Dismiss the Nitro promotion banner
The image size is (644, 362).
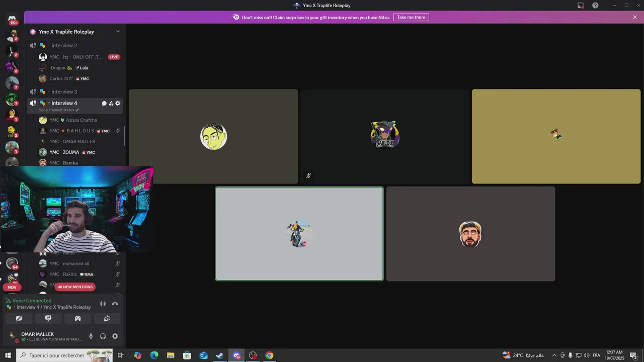pyautogui.click(x=635, y=17)
